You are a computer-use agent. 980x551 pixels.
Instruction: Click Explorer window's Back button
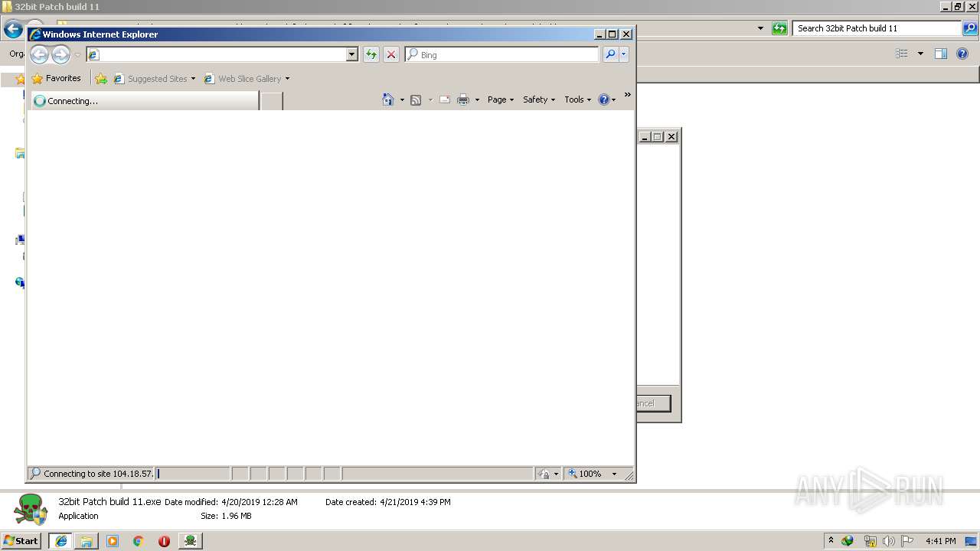13,29
